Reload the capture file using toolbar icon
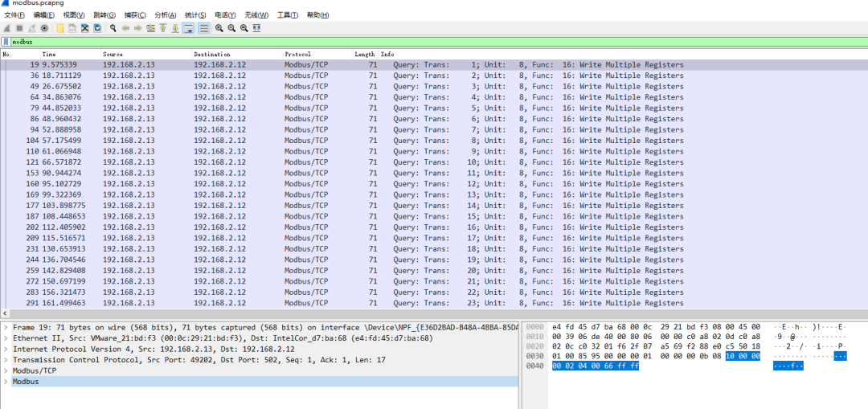Image resolution: width=868 pixels, height=409 pixels. (97, 28)
